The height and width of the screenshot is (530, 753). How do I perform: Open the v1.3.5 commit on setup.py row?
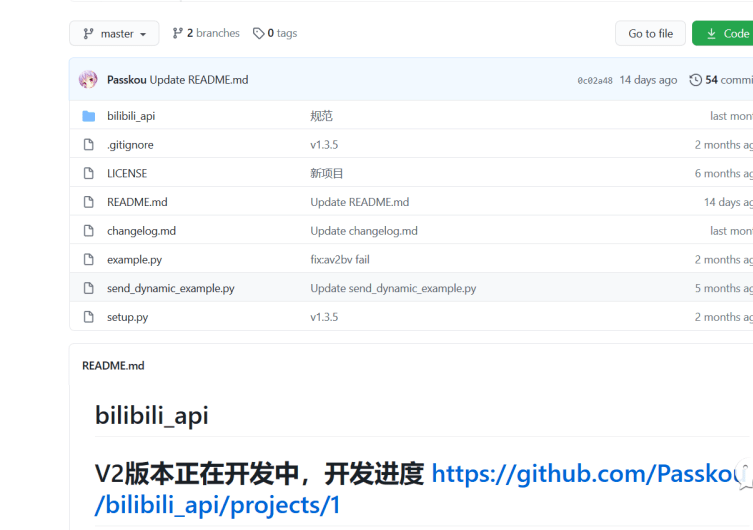pos(324,317)
